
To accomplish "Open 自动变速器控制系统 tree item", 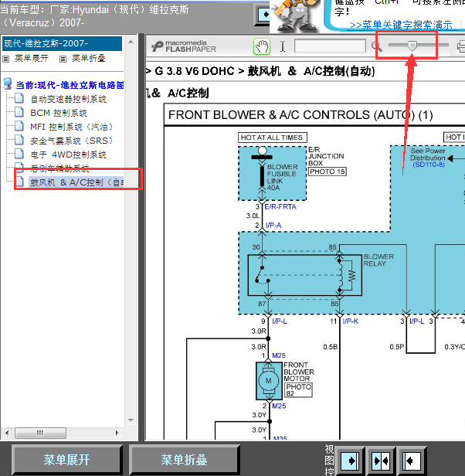I will [68, 99].
